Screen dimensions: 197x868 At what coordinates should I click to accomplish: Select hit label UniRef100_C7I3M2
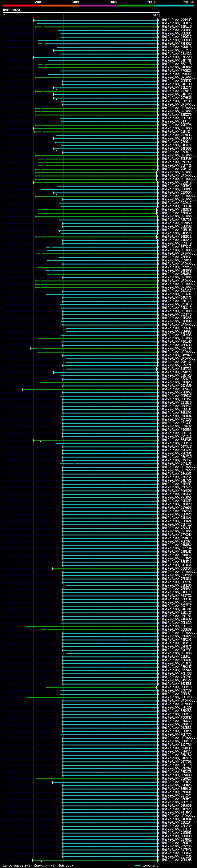click(177, 423)
